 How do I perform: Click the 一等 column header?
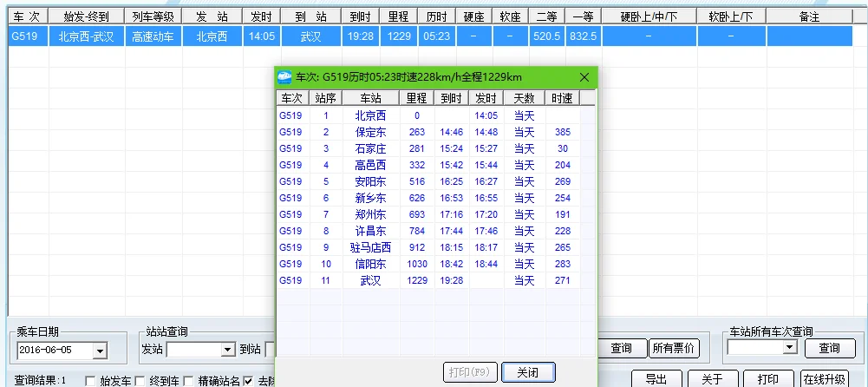pos(584,17)
